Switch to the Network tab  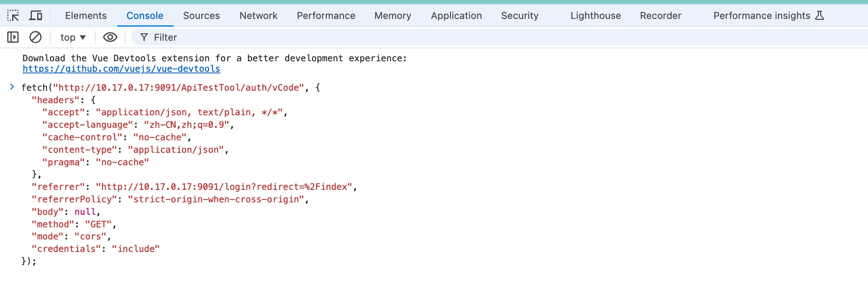click(258, 16)
